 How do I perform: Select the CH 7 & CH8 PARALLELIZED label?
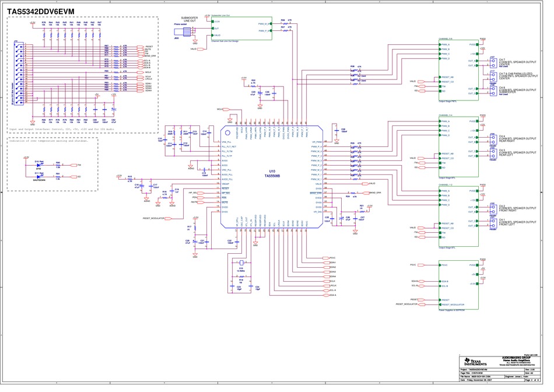coord(518,76)
